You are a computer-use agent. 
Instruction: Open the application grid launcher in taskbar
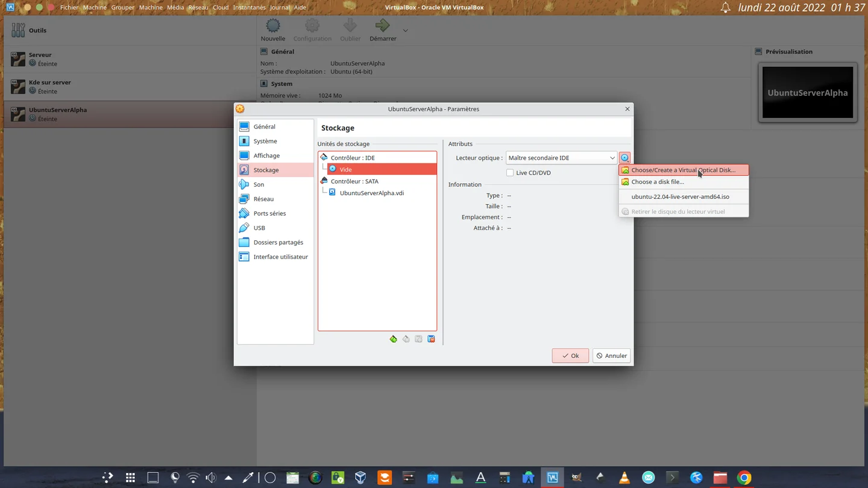130,478
